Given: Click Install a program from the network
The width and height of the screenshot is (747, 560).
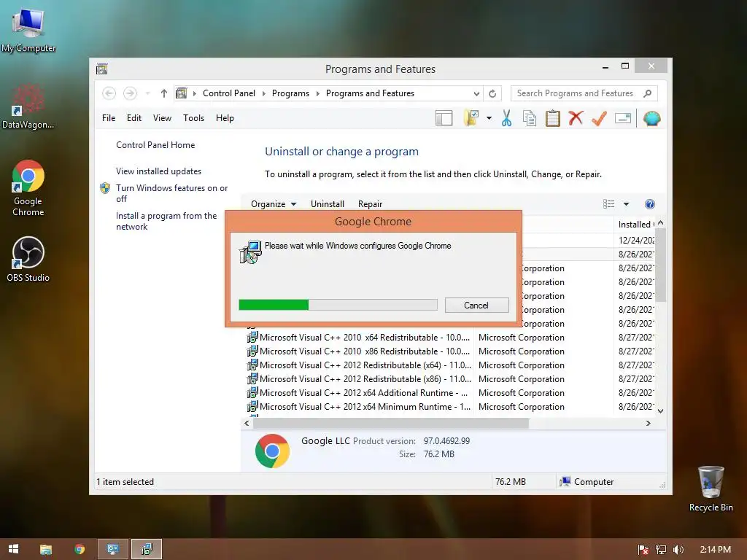Looking at the screenshot, I should tap(166, 221).
